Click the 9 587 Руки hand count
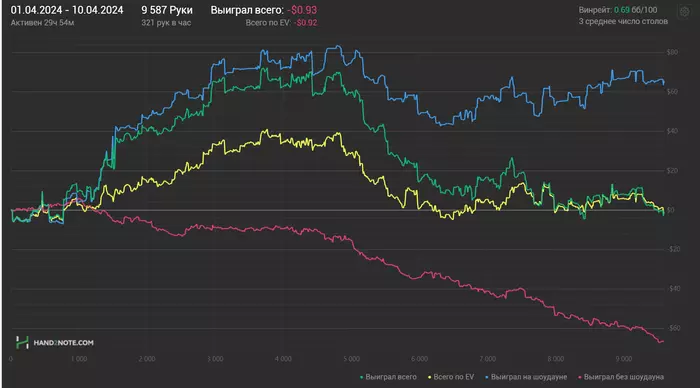Image resolution: width=700 pixels, height=388 pixels. coord(167,10)
